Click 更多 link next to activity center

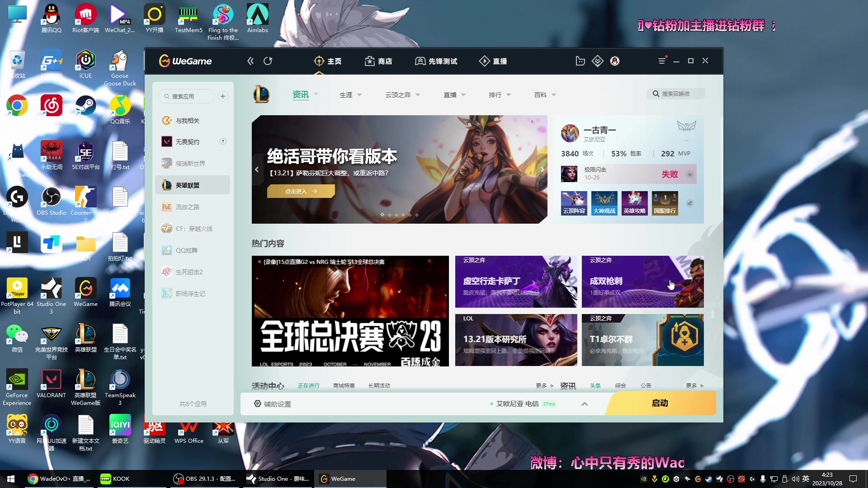click(544, 385)
